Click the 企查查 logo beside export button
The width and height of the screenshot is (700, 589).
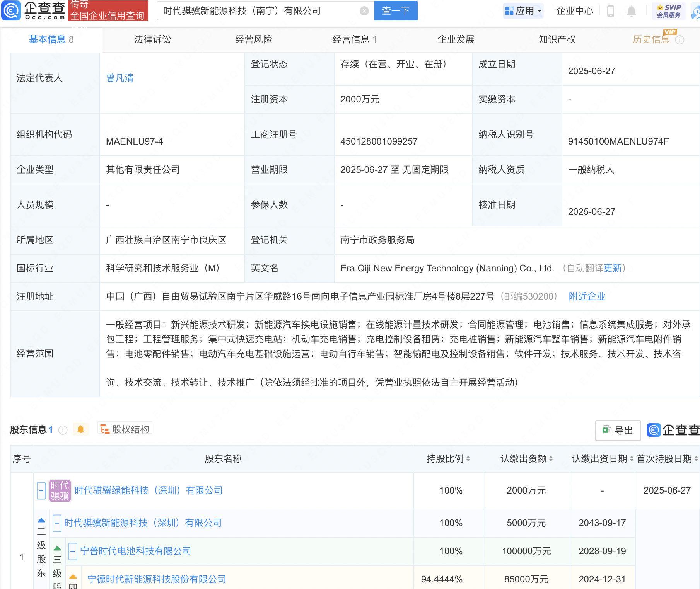pyautogui.click(x=673, y=430)
